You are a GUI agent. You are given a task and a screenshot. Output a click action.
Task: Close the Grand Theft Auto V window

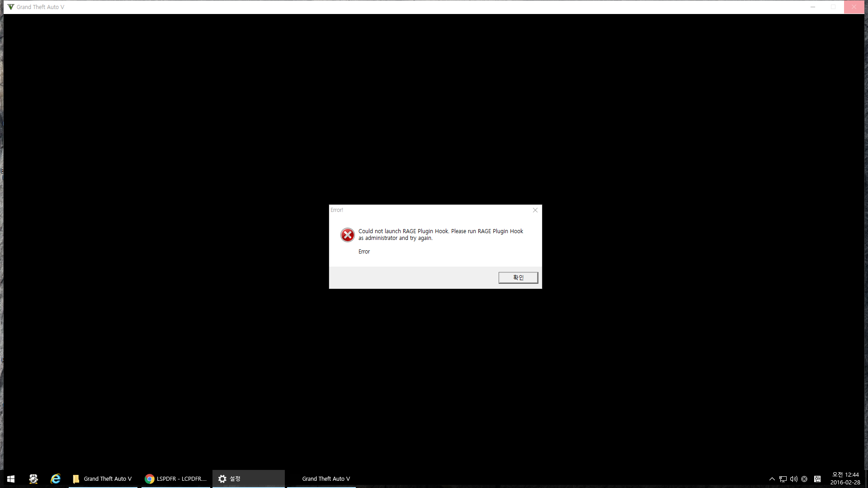854,7
